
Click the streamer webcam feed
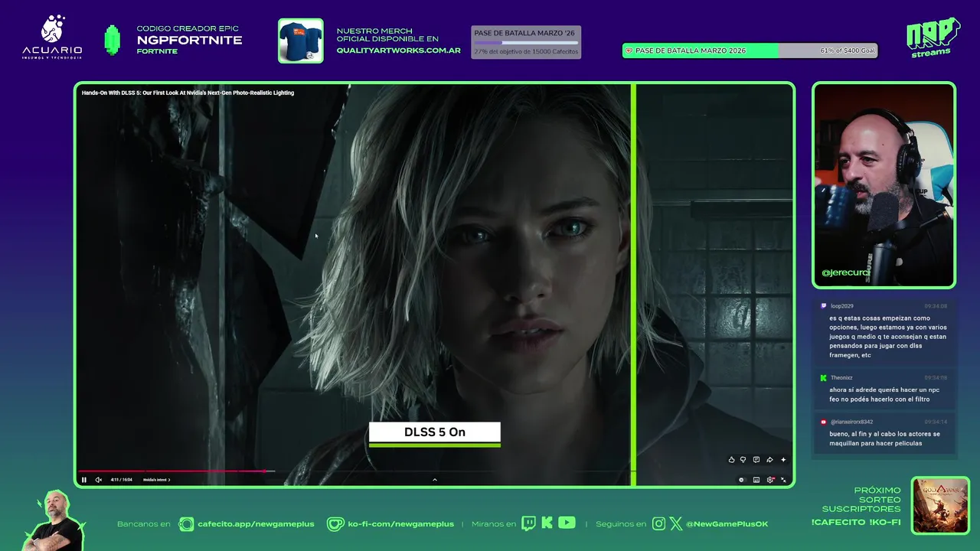[x=884, y=185]
